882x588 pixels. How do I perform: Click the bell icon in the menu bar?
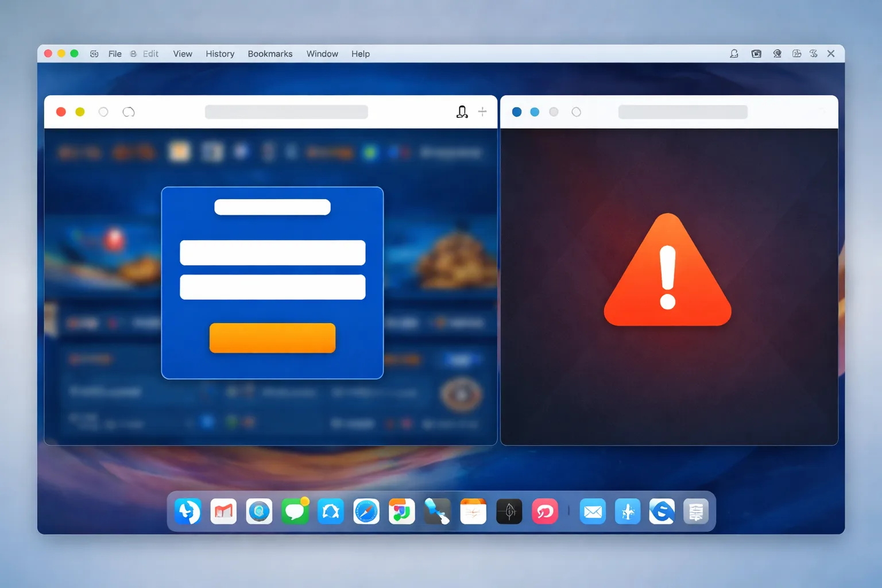[734, 53]
